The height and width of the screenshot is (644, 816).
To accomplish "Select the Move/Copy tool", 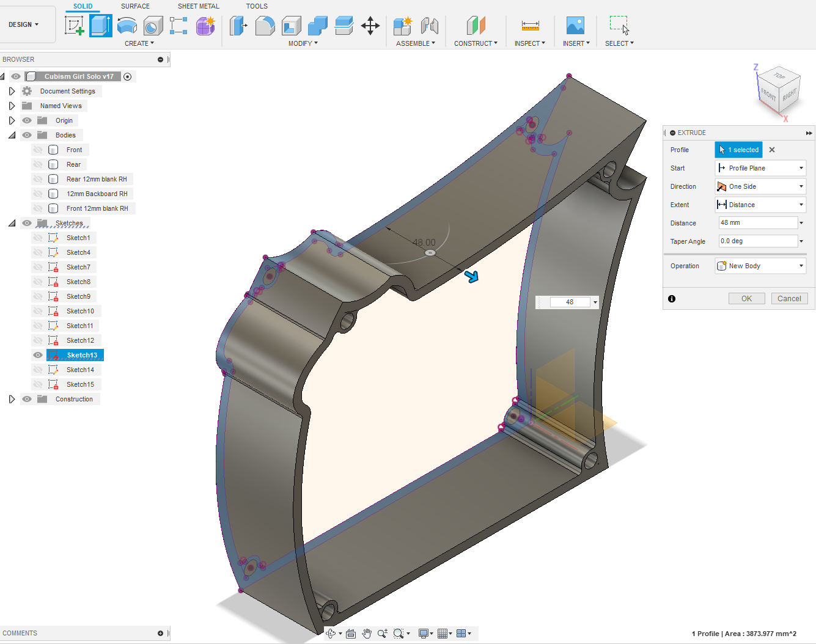I will [370, 26].
